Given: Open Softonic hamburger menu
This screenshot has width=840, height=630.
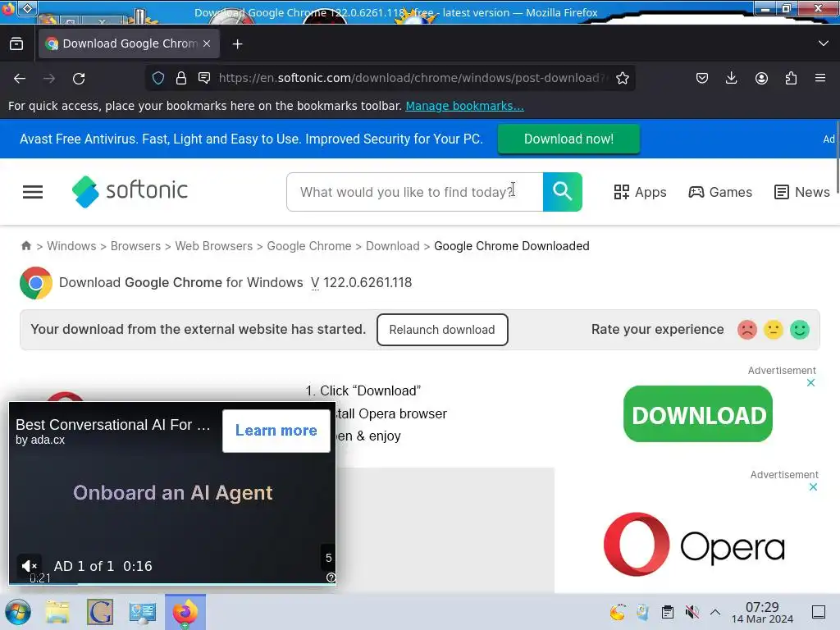Looking at the screenshot, I should tap(33, 192).
